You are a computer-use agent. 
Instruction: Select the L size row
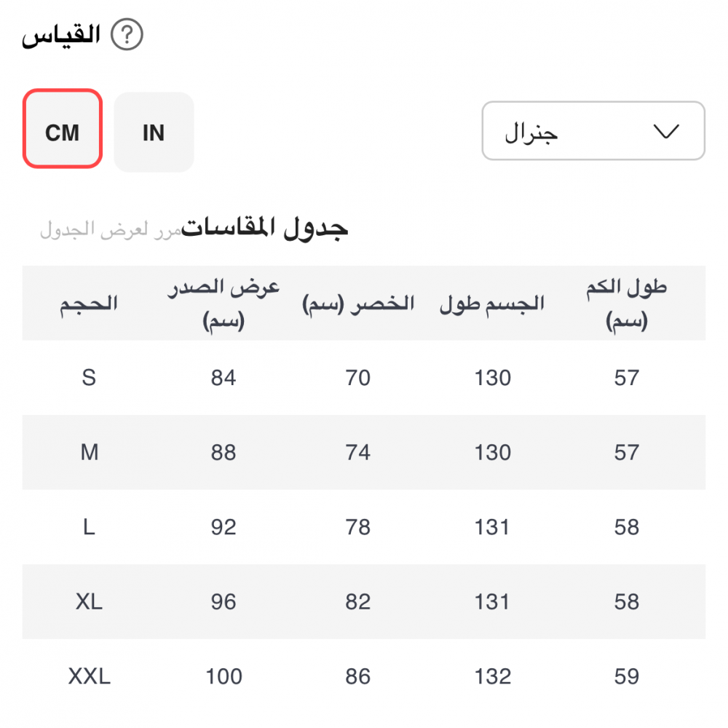tap(89, 527)
